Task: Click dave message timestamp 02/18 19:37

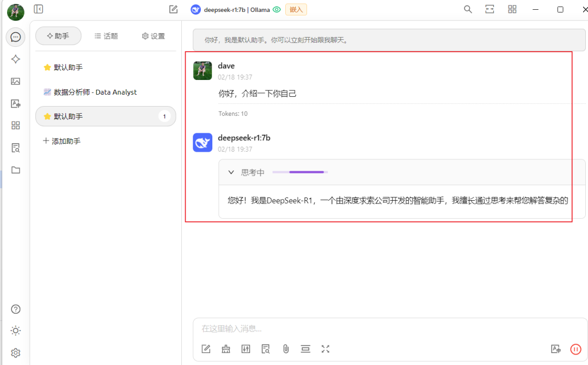Action: (235, 77)
